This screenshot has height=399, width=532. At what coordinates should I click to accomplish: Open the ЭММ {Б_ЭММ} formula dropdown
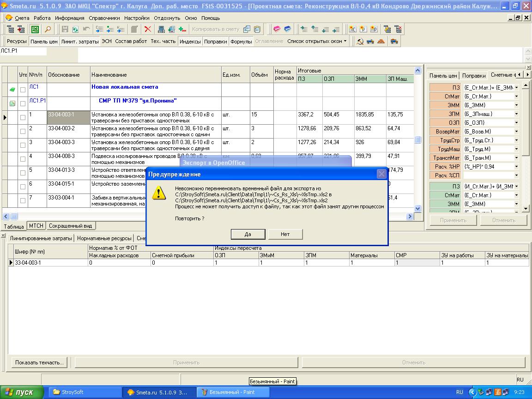[516, 105]
